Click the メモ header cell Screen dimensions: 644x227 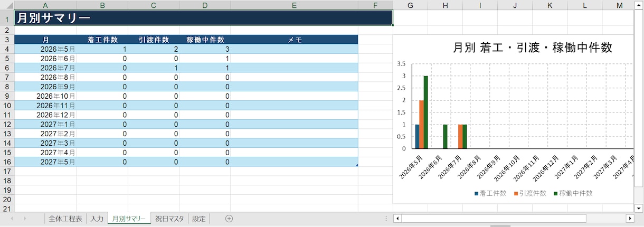tap(294, 40)
